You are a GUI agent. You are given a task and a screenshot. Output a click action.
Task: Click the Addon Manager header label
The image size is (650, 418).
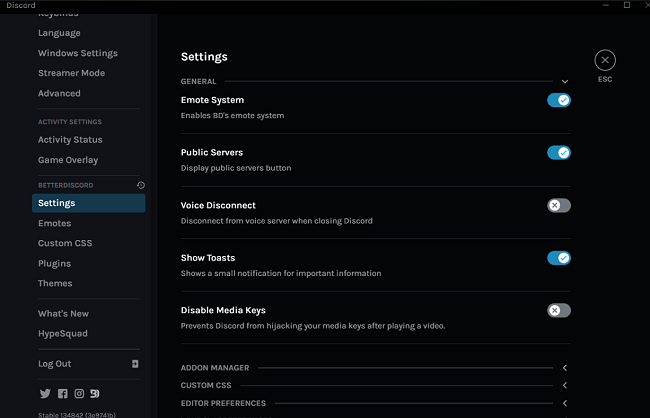click(215, 368)
